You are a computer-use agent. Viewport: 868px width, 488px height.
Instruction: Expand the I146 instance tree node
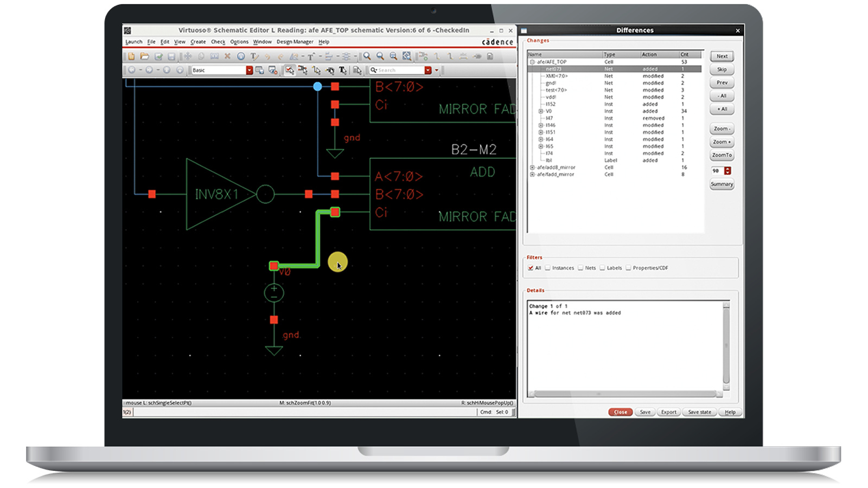point(541,125)
